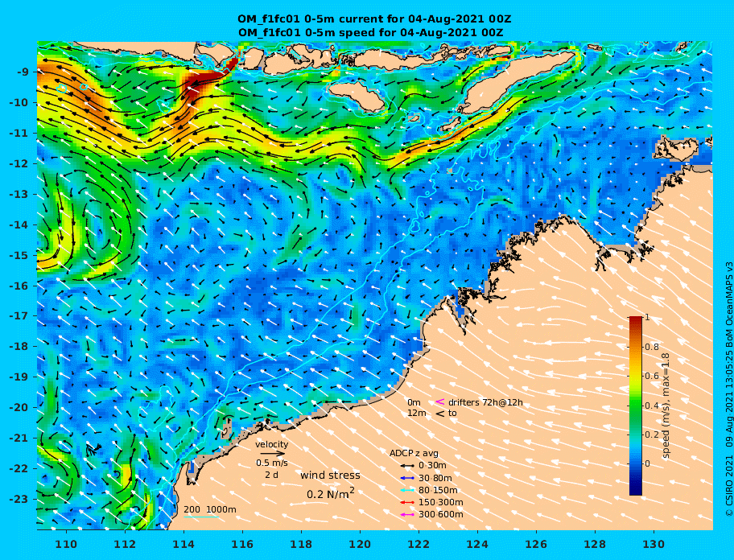The image size is (734, 560).
Task: Click latitude axis label '-11'
Action: (20, 134)
